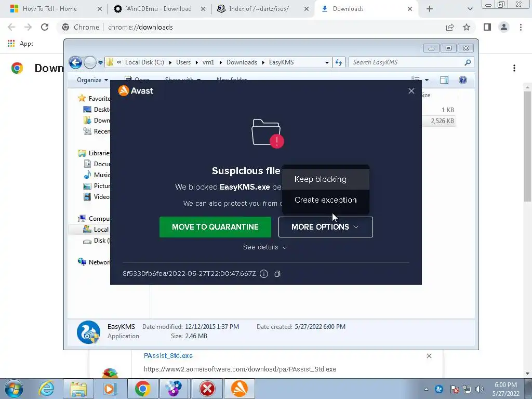Screen dimensions: 532x399
Task: Open the More Options dropdown
Action: [x=325, y=227]
